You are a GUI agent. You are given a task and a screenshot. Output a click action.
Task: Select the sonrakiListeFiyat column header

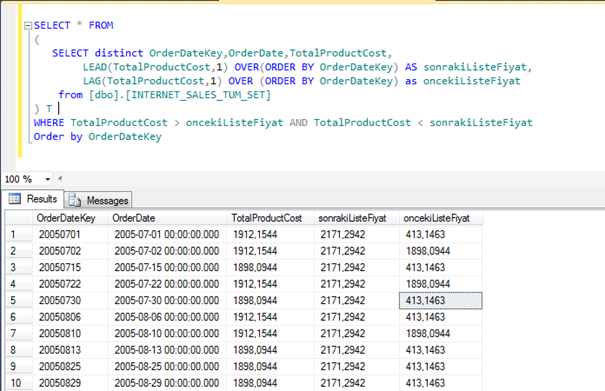tap(357, 218)
